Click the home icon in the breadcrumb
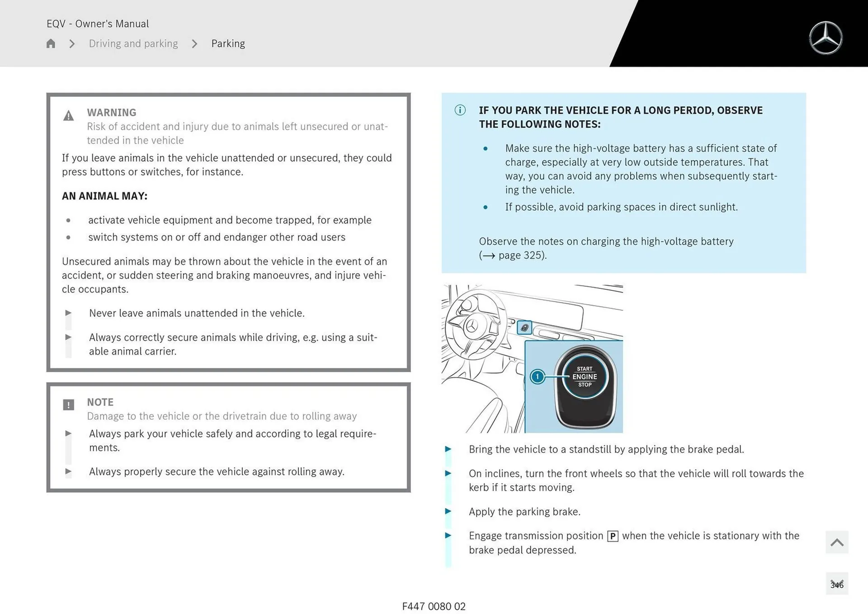Screen dimensions: 868x614 pyautogui.click(x=51, y=43)
